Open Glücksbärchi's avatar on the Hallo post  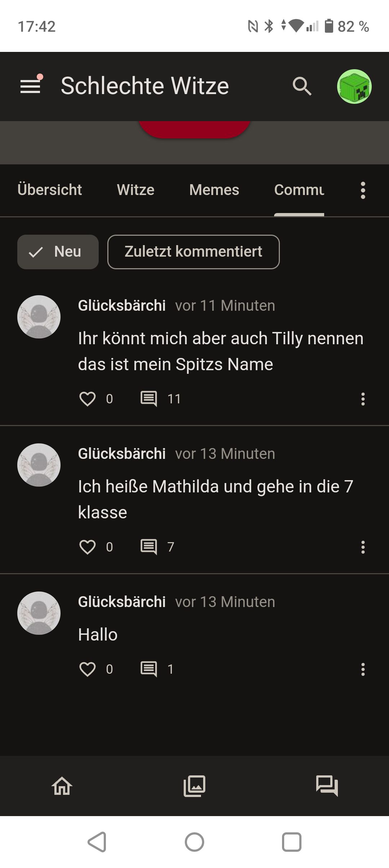(39, 613)
